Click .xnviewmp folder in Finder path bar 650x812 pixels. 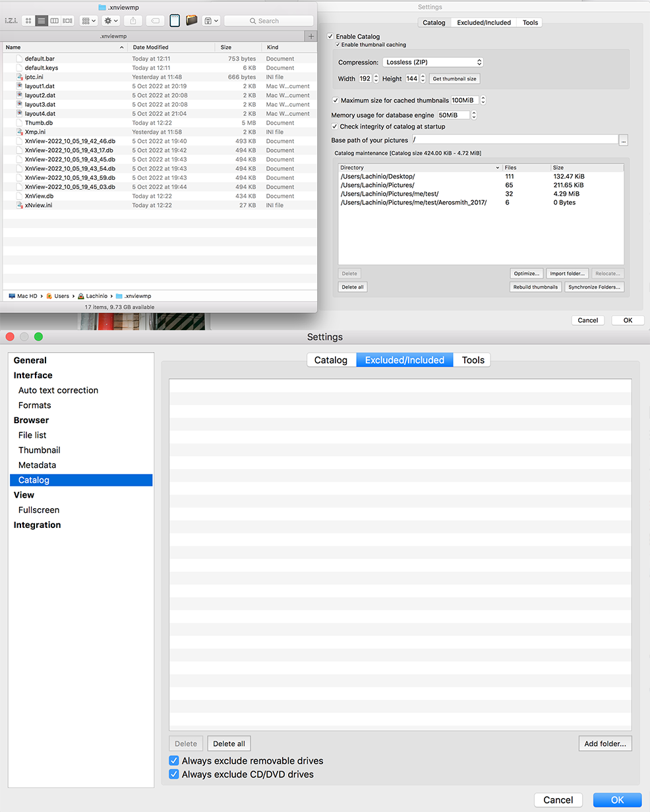coord(134,297)
